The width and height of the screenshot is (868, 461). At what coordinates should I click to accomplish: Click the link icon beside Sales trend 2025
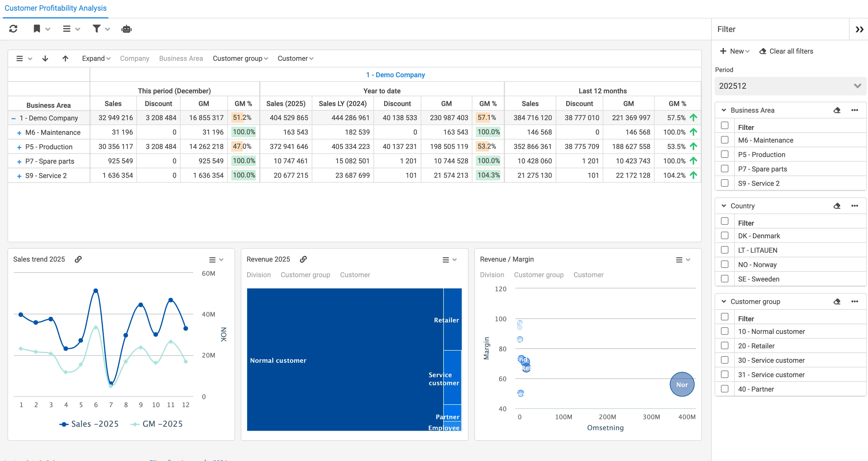[78, 259]
